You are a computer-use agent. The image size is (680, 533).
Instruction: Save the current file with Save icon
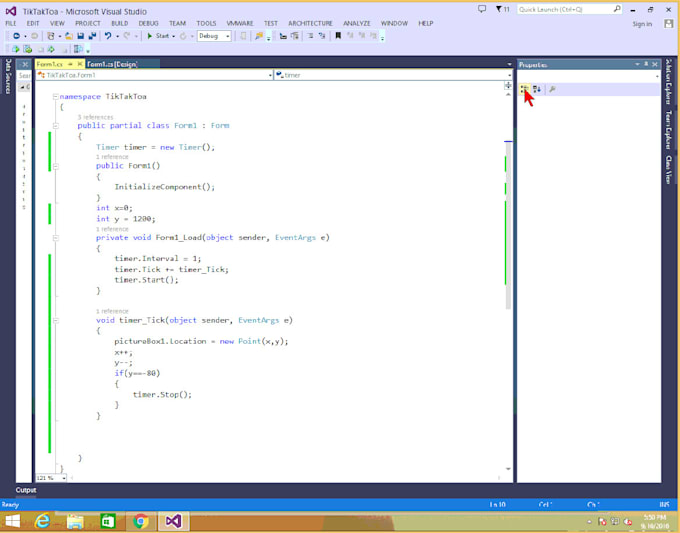coord(81,36)
